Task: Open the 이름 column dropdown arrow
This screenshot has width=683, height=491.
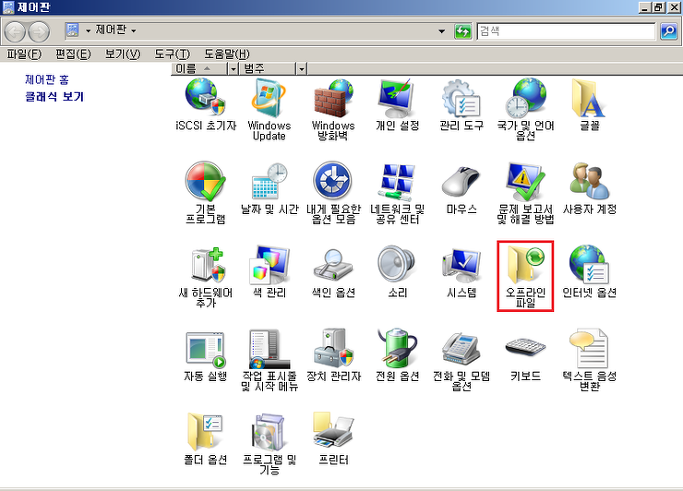Action: click(x=233, y=69)
